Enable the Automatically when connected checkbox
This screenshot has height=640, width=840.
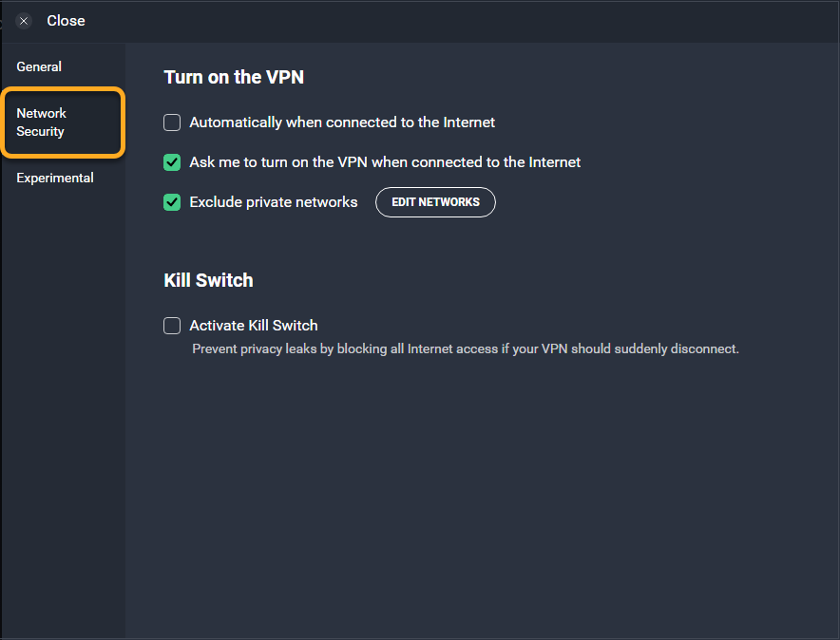(x=172, y=122)
